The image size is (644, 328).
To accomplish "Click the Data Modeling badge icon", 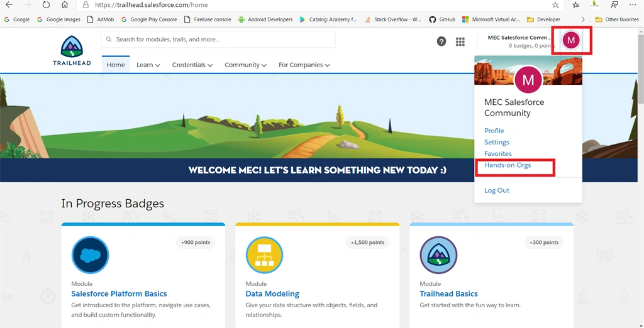I will tap(264, 255).
